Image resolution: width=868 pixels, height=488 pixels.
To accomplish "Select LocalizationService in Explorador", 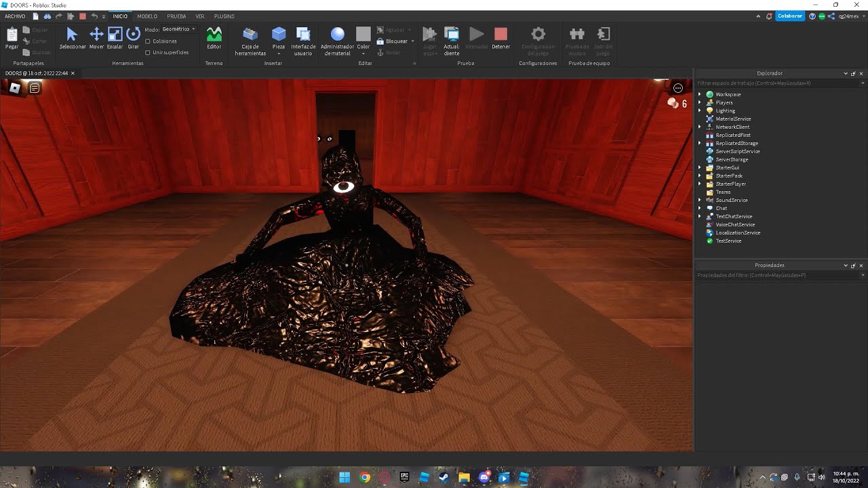I will pyautogui.click(x=738, y=232).
